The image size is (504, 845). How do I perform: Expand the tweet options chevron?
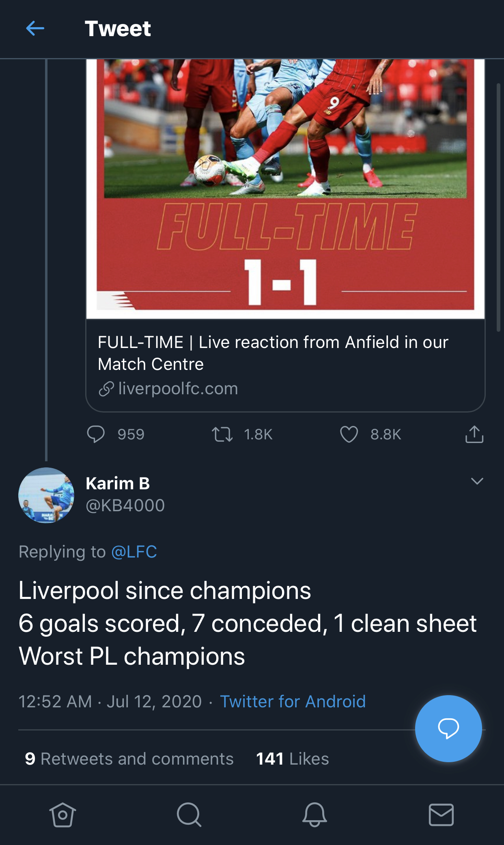(x=477, y=481)
